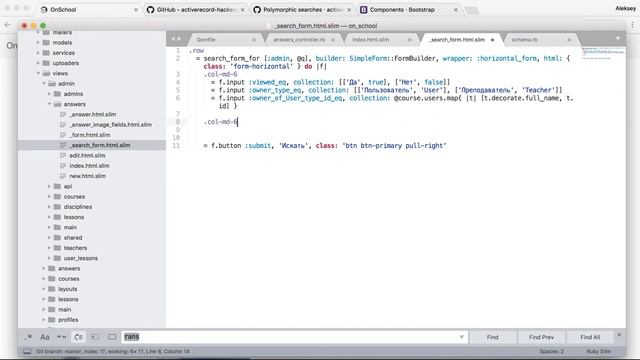Switch to Gemfile tab

coord(206,40)
